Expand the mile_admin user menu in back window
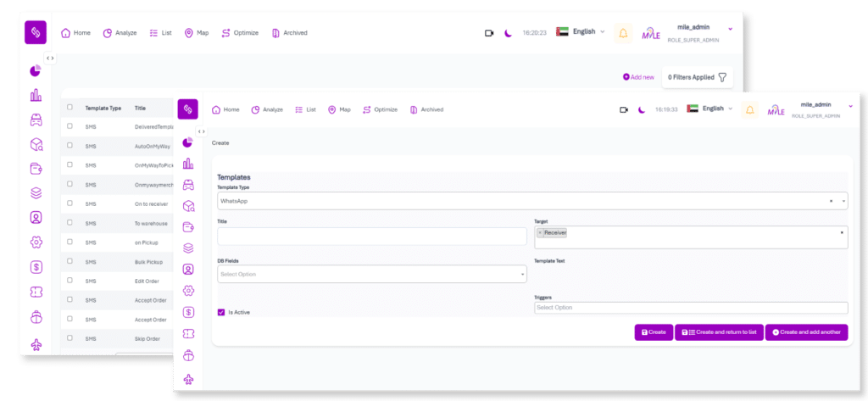868x401 pixels. click(730, 28)
